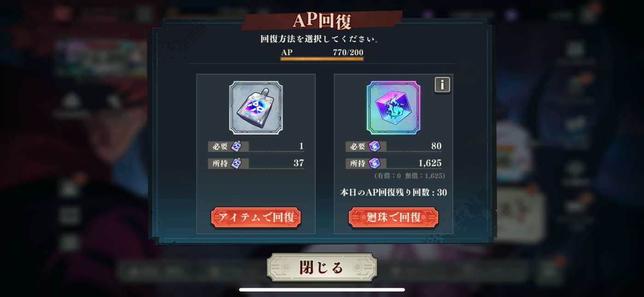Close the dialog with 閉じる button
This screenshot has height=297, width=644.
pyautogui.click(x=322, y=267)
